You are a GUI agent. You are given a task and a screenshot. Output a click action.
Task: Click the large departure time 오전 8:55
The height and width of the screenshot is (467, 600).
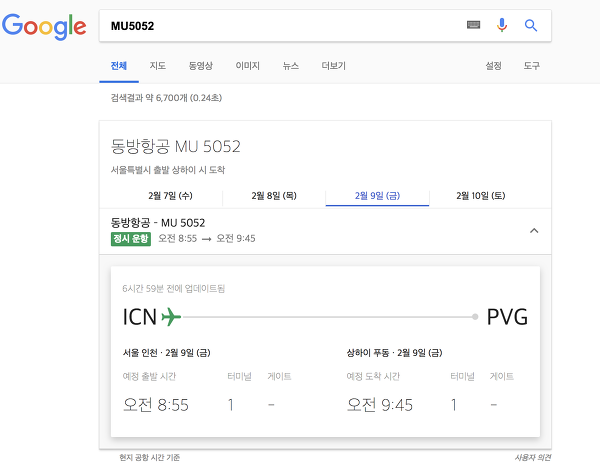(156, 405)
